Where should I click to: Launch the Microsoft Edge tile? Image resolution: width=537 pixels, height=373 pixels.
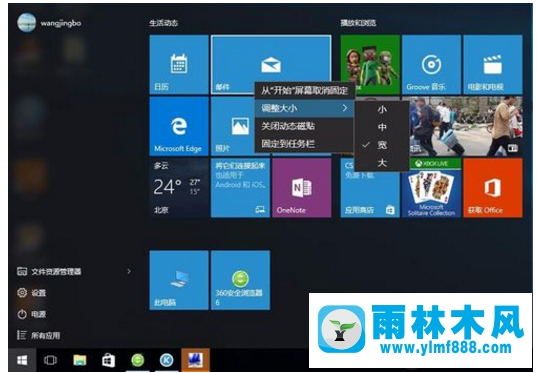pos(179,126)
